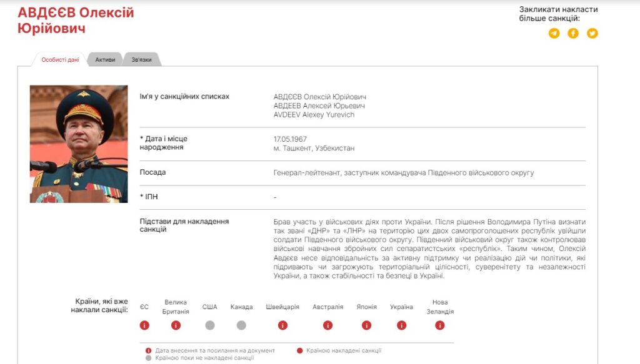The height and width of the screenshot is (364, 640).
Task: Share via the Facebook icon
Action: [x=573, y=33]
